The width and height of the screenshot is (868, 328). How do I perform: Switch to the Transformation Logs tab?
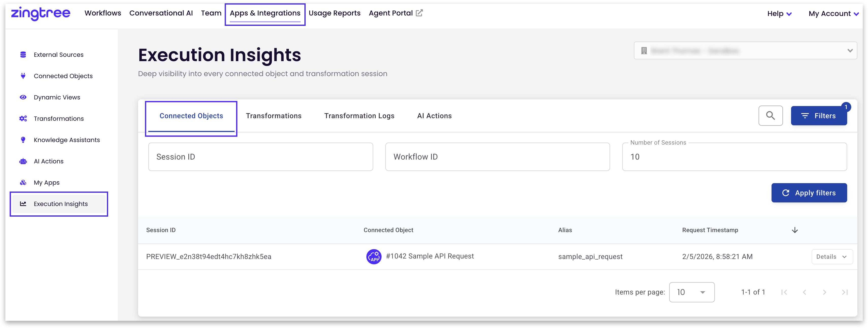pos(359,116)
